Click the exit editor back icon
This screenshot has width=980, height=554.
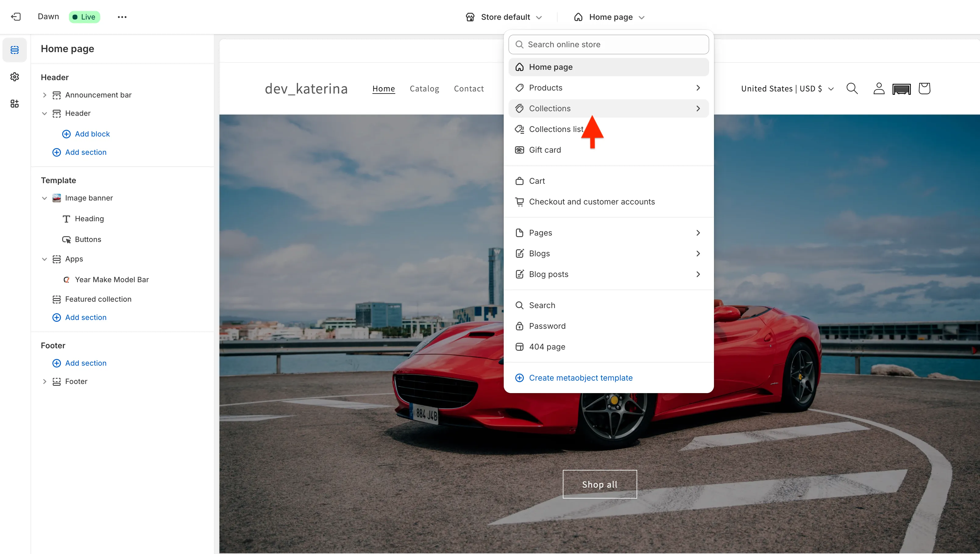pos(16,17)
